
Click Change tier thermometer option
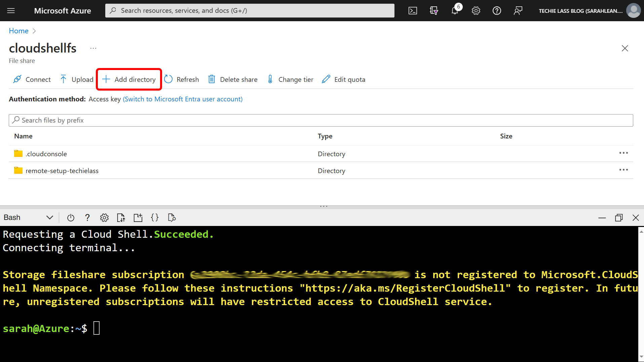pyautogui.click(x=290, y=79)
